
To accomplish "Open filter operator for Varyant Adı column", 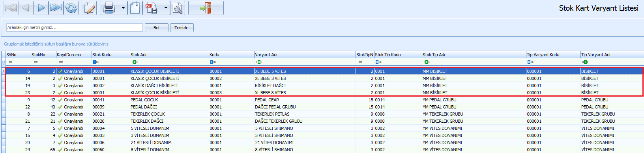I will coord(258,62).
